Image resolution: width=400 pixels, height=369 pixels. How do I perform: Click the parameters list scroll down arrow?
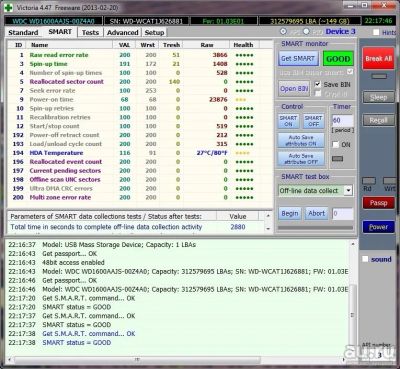point(268,229)
